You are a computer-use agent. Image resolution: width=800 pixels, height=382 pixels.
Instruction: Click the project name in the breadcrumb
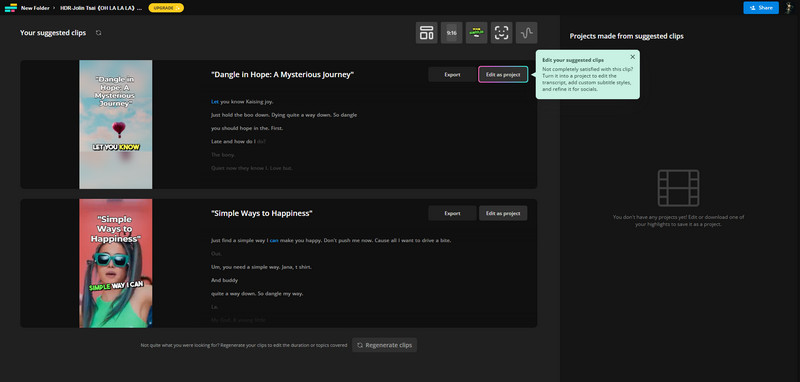(101, 8)
